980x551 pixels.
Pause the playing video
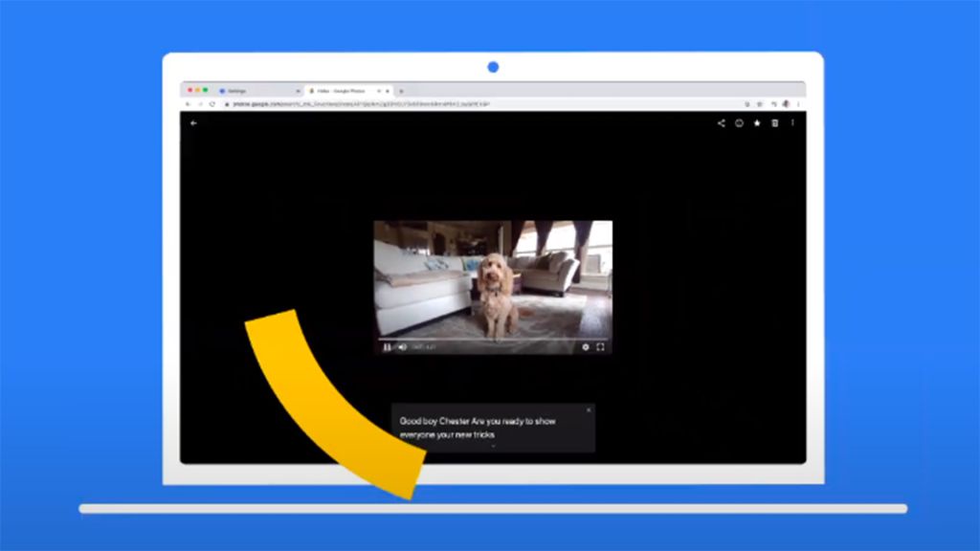[387, 347]
